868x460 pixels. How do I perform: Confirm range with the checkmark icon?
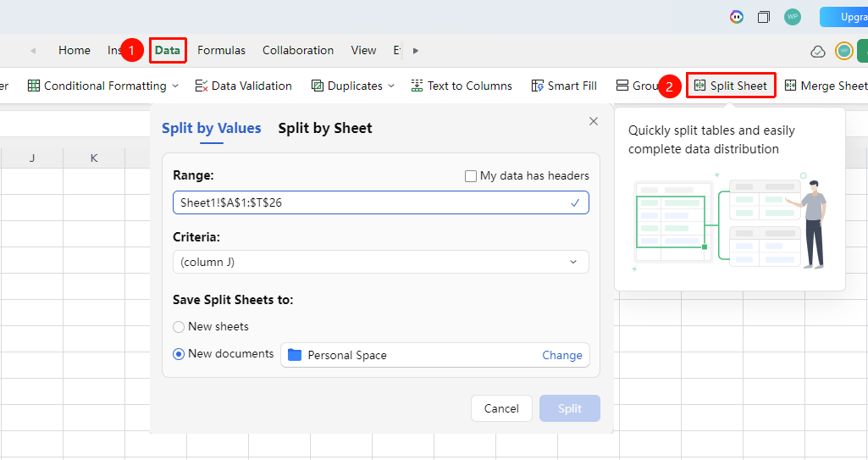coord(575,202)
